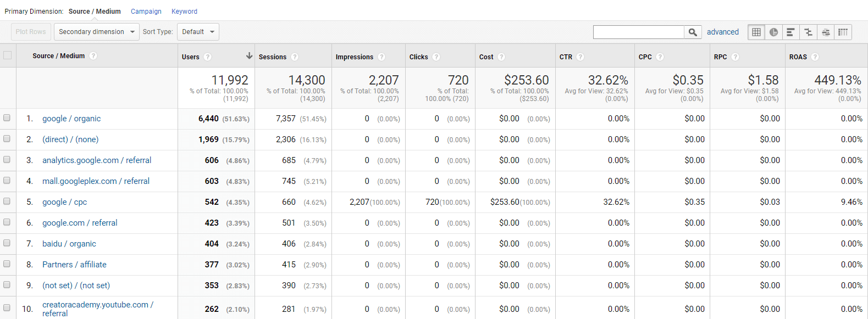Toggle the select-all rows checkbox
Screen dimensions: 868x319
7,55
